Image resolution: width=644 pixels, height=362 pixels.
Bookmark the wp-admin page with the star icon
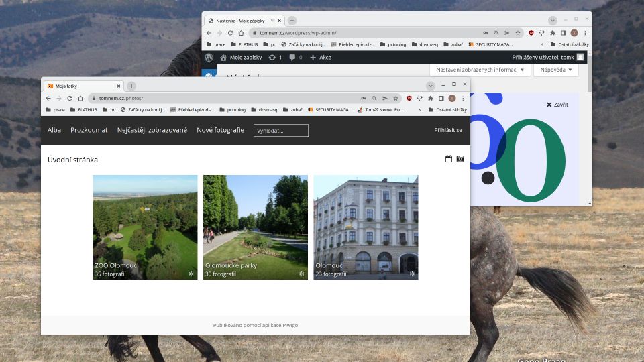point(518,33)
